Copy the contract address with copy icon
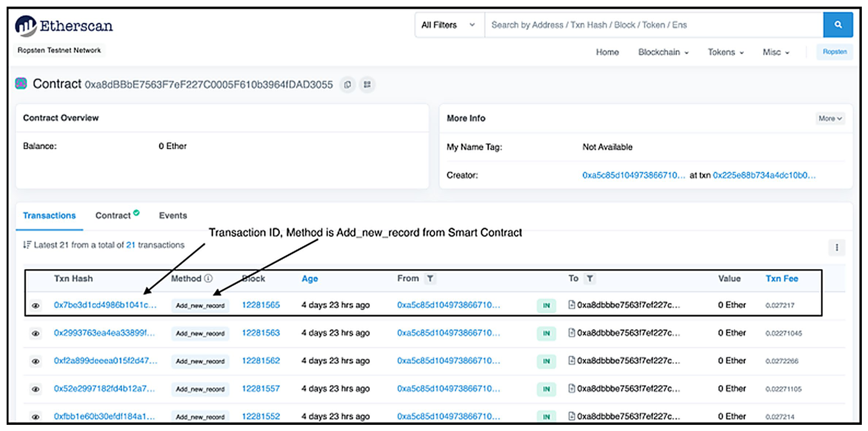The height and width of the screenshot is (431, 868). point(348,84)
